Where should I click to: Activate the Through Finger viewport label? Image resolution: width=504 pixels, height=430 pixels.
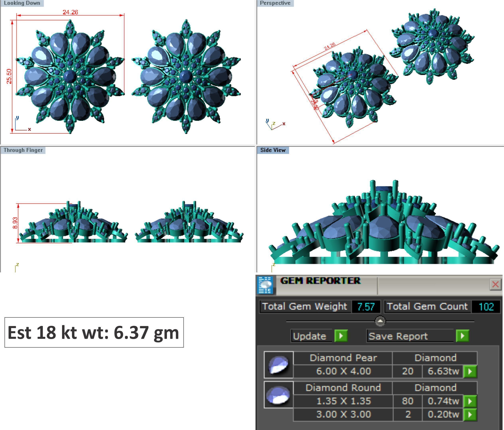point(23,150)
